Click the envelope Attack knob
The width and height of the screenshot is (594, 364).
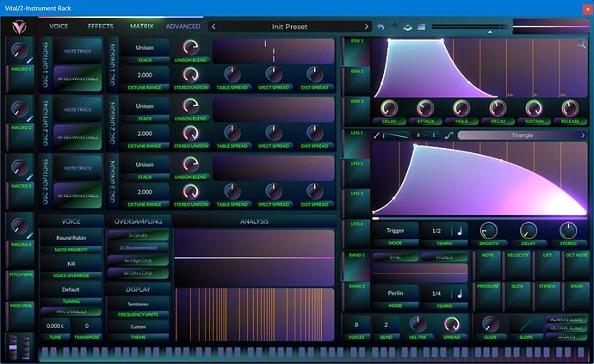(425, 108)
